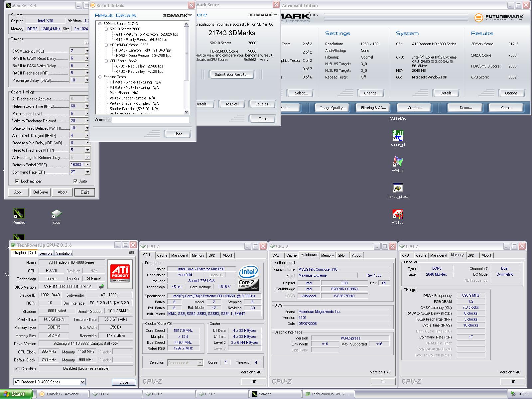
Task: Click Submit Your Results button
Action: [x=232, y=74]
